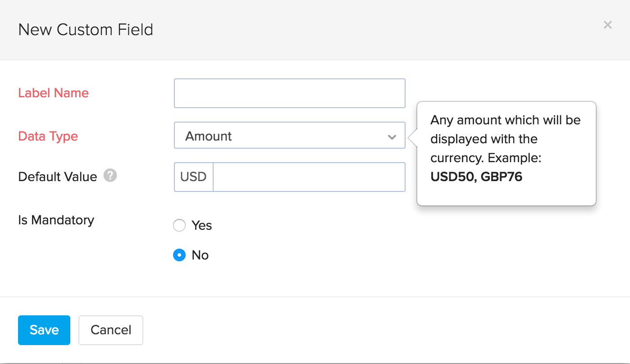Click the bold USD50, GBP76 example text

point(476,176)
